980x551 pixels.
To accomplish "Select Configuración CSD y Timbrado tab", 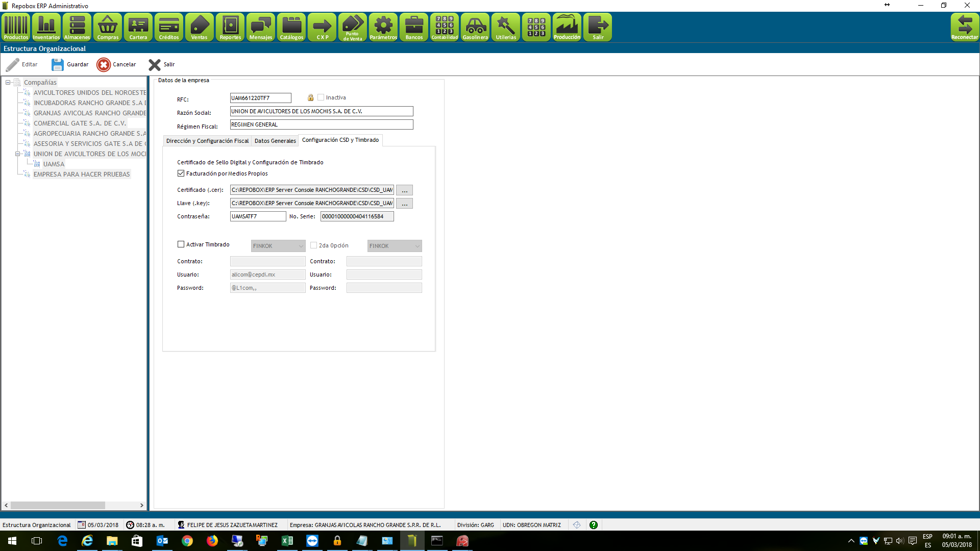I will click(x=340, y=140).
